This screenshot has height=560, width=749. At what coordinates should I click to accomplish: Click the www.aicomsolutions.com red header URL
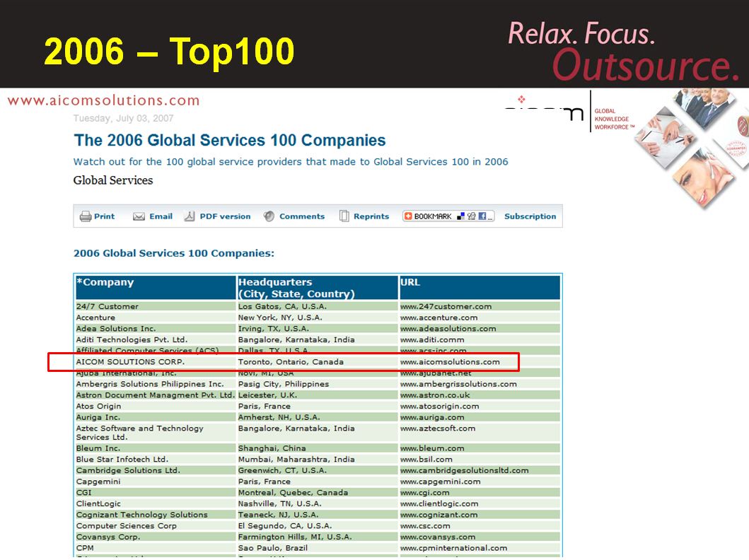(x=104, y=100)
